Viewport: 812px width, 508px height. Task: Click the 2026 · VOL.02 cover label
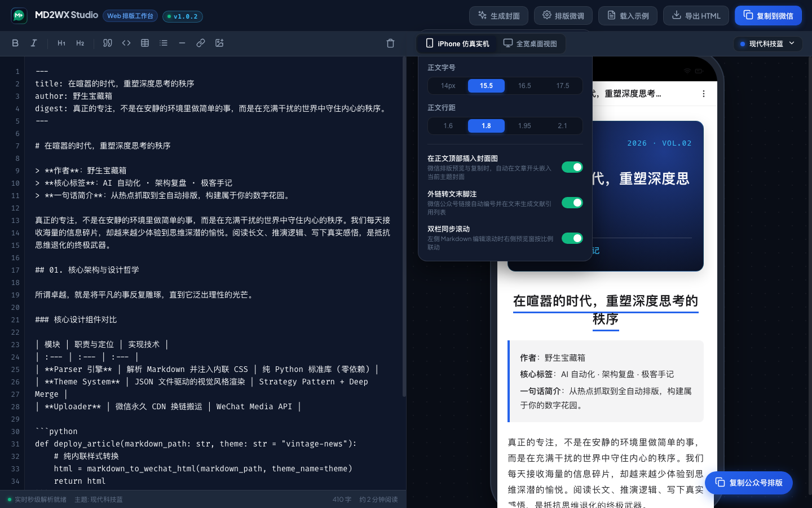(x=659, y=143)
